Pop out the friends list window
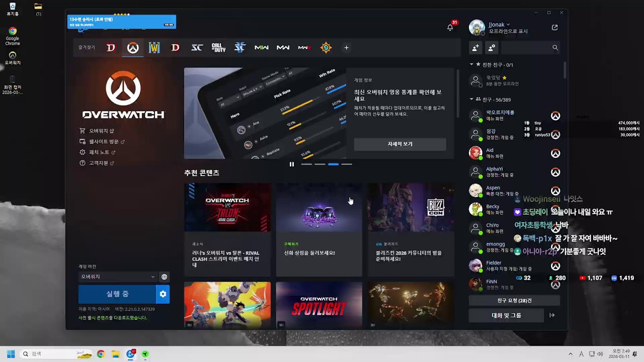Viewport: 644px width, 362px height. 554,28
